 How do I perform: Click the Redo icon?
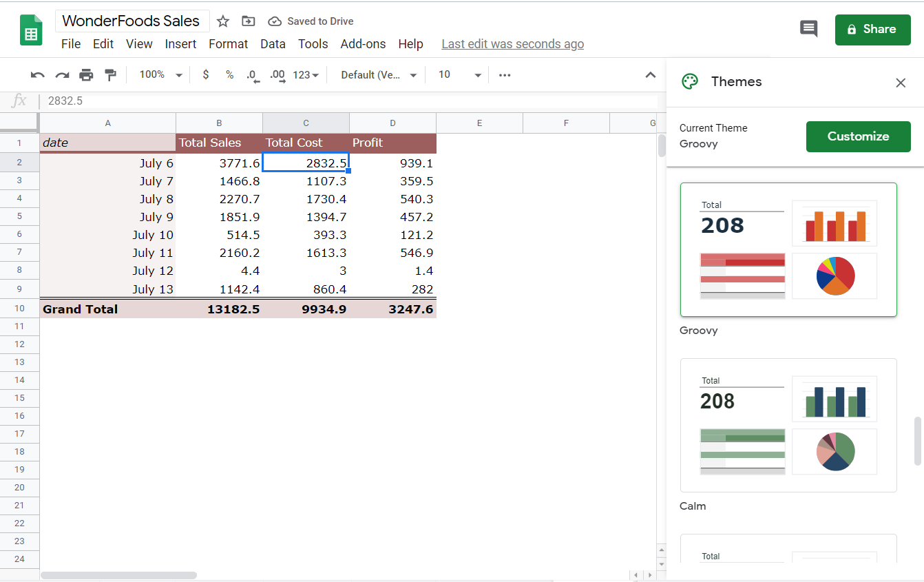[61, 74]
